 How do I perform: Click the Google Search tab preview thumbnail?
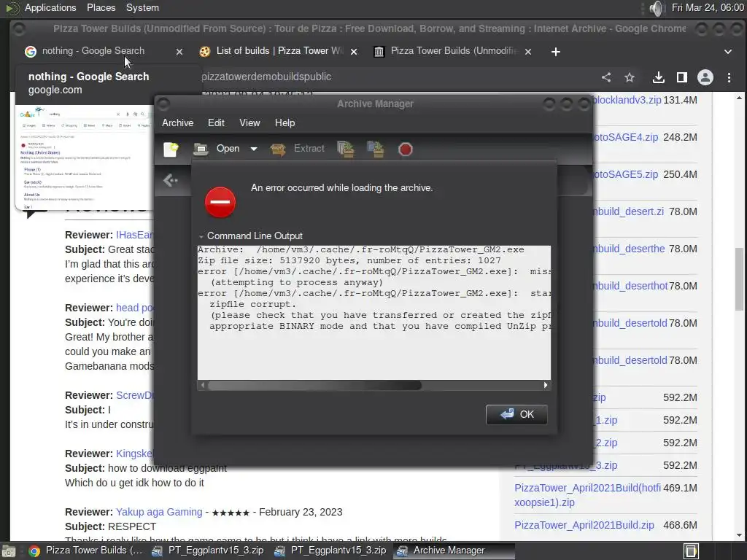point(85,157)
